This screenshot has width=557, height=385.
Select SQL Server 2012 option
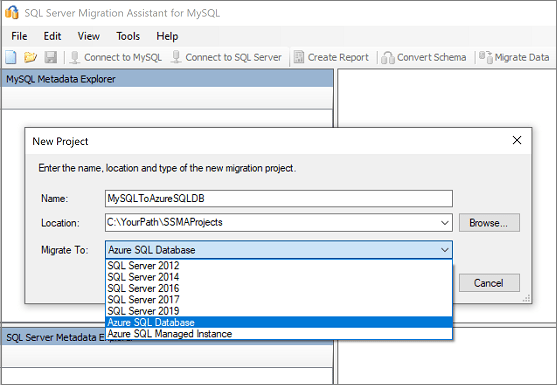tap(279, 265)
